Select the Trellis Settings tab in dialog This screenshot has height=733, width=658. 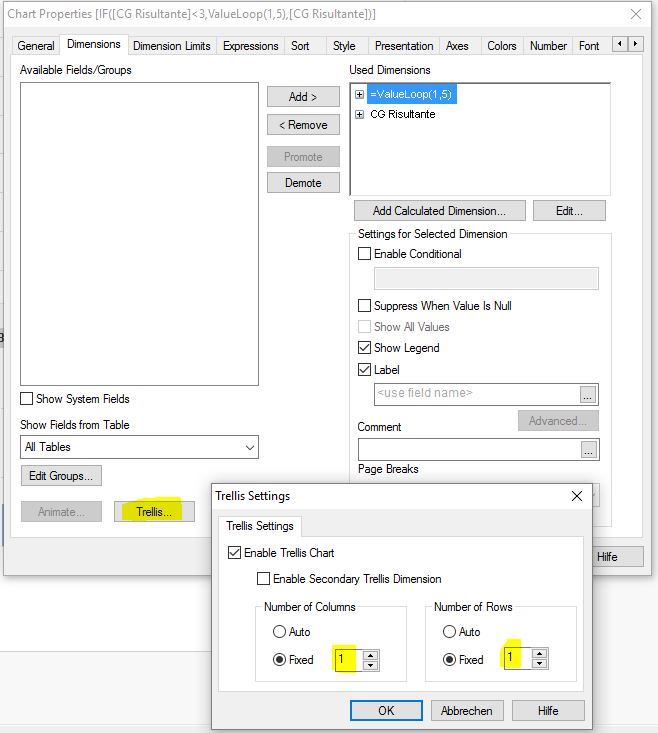point(260,526)
